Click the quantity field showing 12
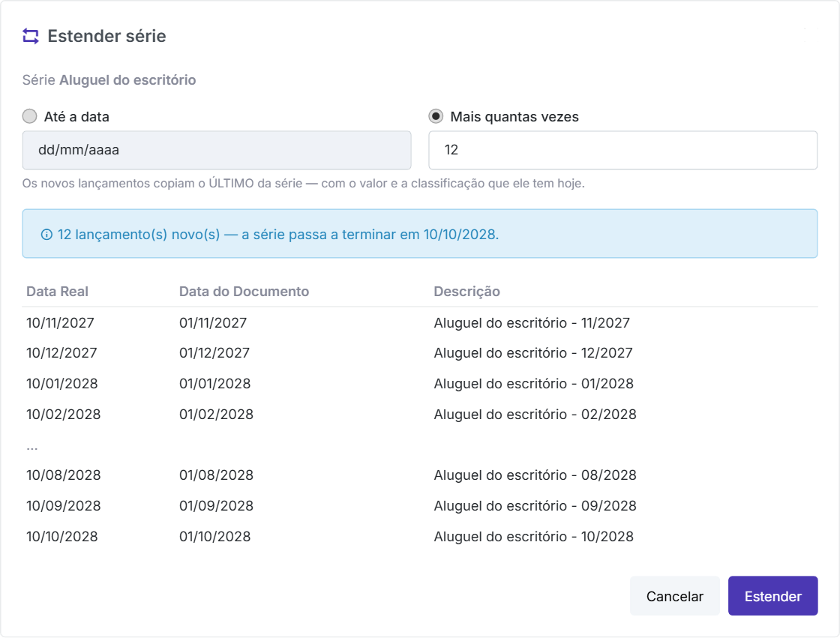This screenshot has height=638, width=840. (x=623, y=150)
